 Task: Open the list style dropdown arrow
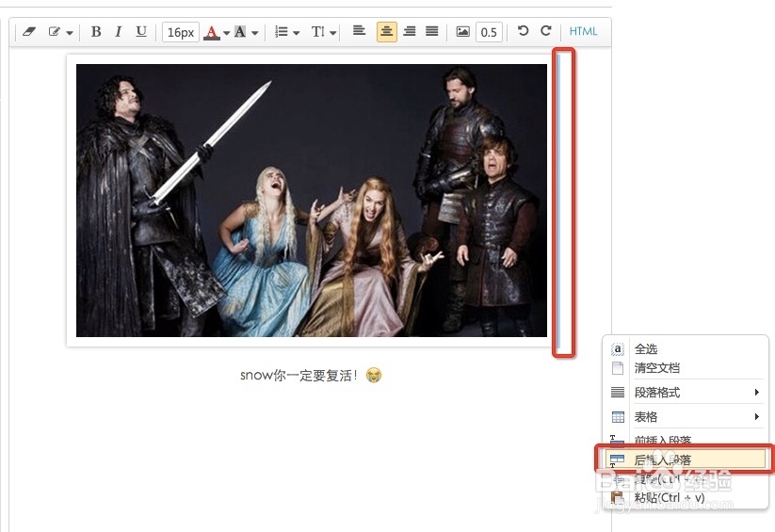point(296,33)
